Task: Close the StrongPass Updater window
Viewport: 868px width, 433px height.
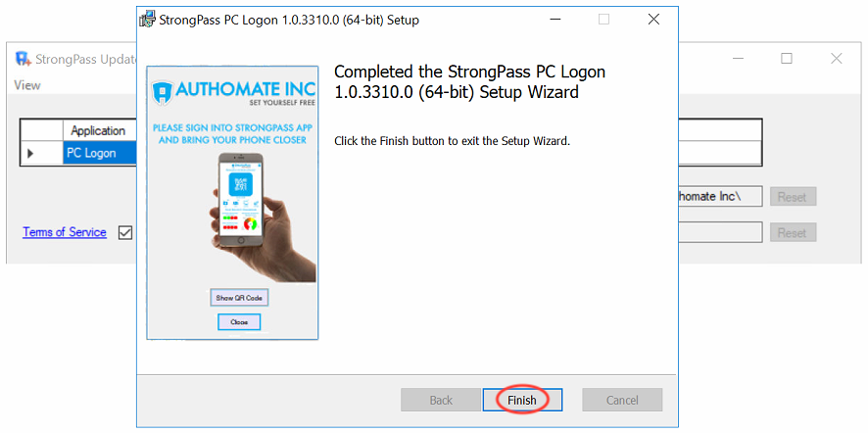Action: (x=837, y=58)
